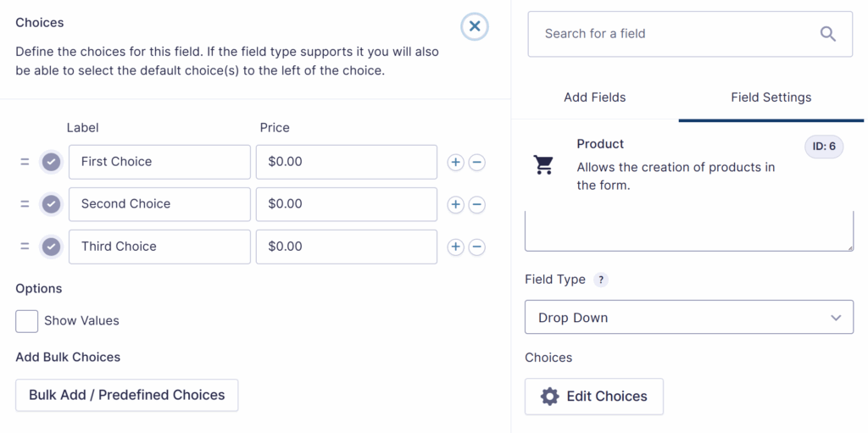Grab the First Choice drag handle
Viewport: 868px width, 433px height.
[25, 162]
